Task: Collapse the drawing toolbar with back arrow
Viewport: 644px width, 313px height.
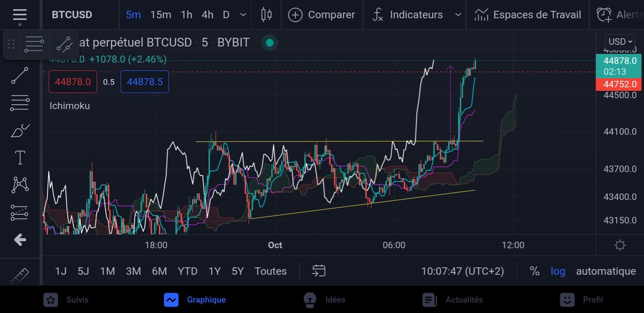Action: (20, 240)
